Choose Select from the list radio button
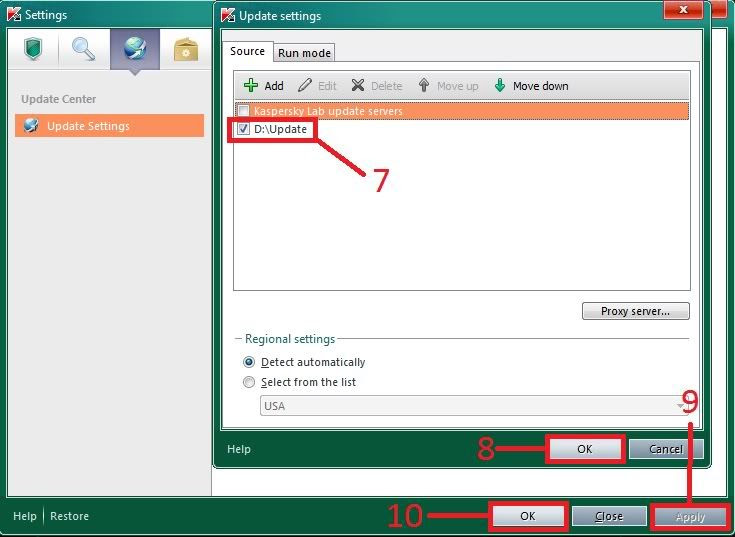The width and height of the screenshot is (735, 537). [249, 382]
